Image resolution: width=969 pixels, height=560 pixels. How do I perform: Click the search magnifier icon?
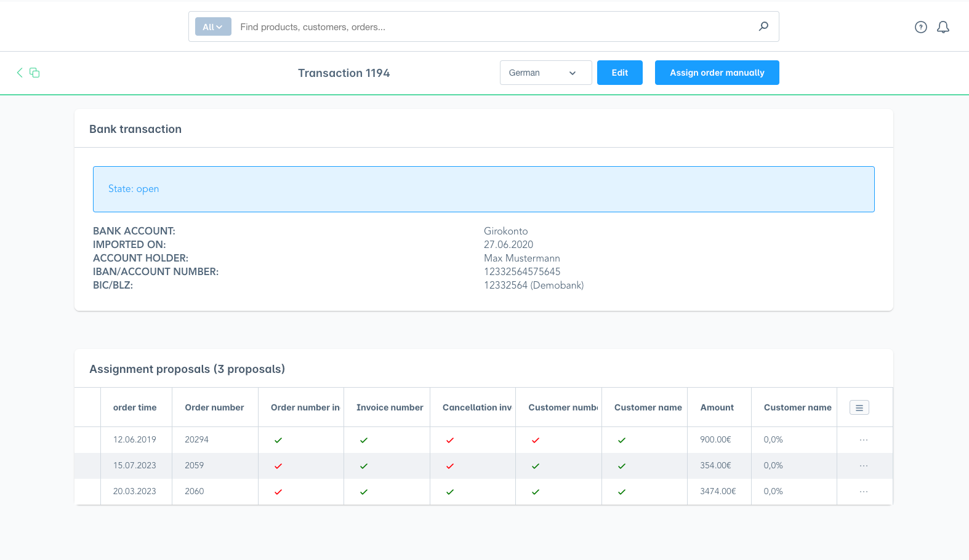click(763, 26)
